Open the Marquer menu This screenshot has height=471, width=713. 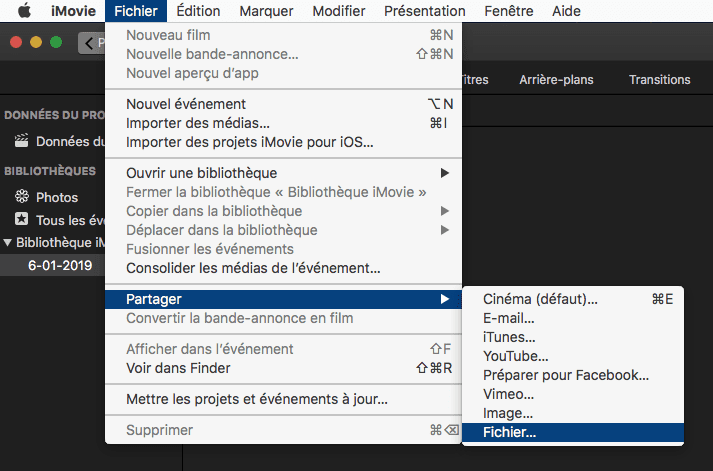tap(266, 11)
